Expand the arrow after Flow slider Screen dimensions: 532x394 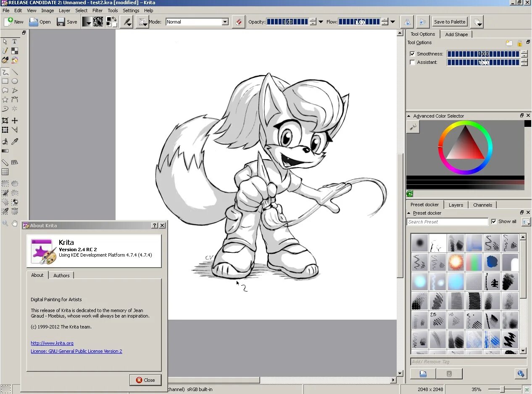pos(392,22)
